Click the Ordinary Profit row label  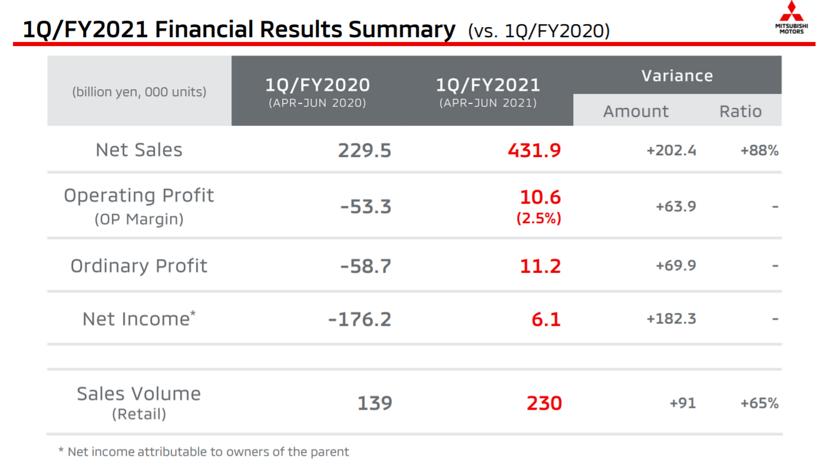(x=139, y=266)
